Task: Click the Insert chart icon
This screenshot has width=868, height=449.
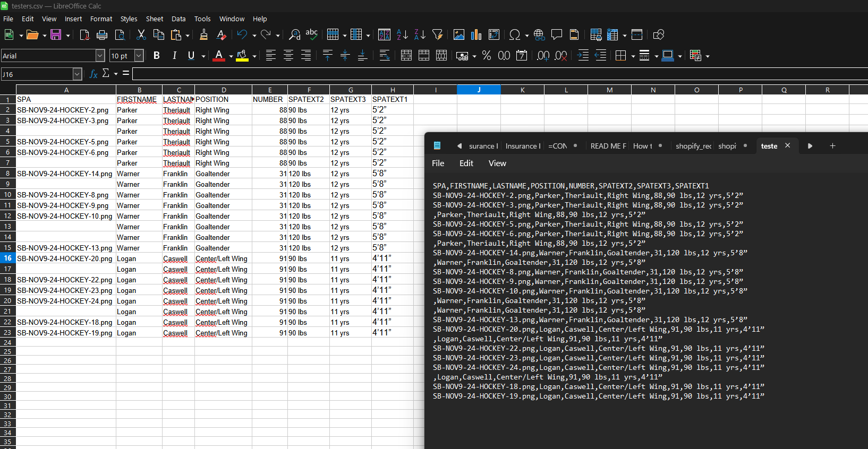Action: pyautogui.click(x=476, y=35)
